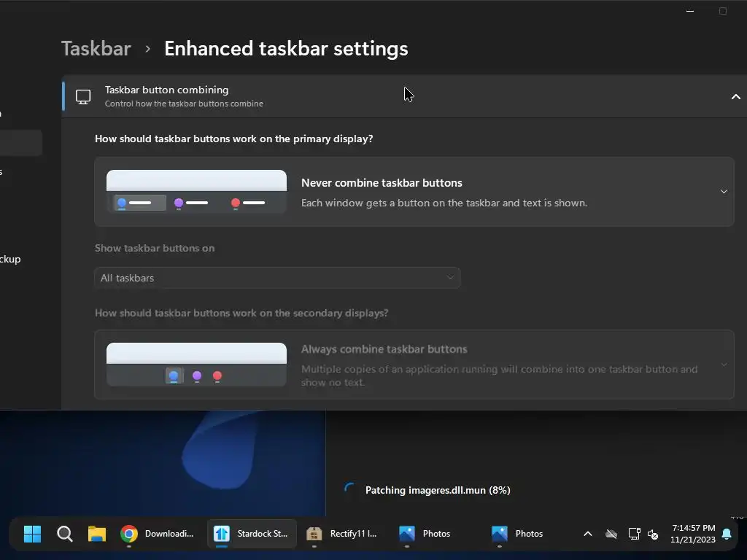The height and width of the screenshot is (560, 747).
Task: Open the display/network tray icon
Action: point(634,534)
